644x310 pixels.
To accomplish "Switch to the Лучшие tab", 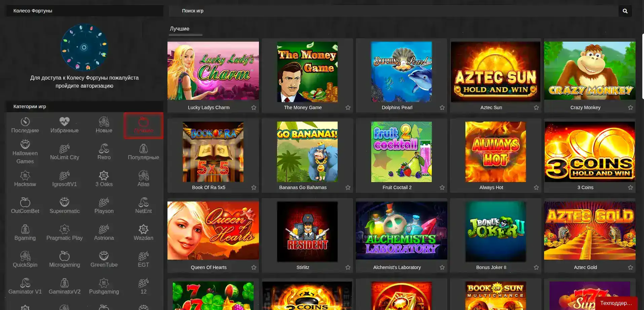I will (x=180, y=29).
